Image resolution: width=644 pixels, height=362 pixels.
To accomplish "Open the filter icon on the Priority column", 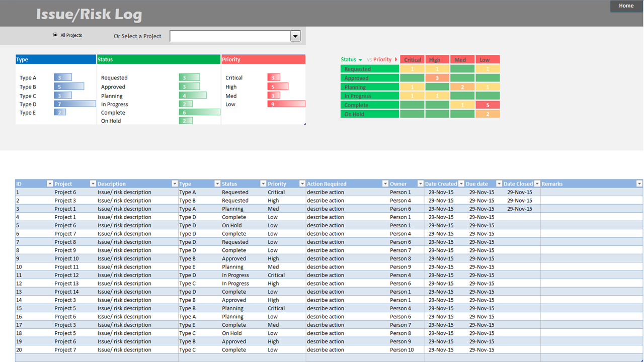I will (x=302, y=184).
